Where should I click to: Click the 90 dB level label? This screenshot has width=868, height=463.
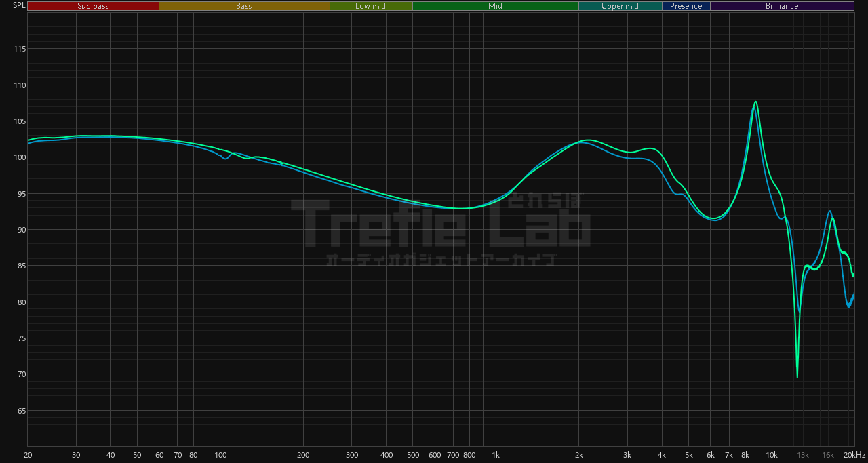20,230
